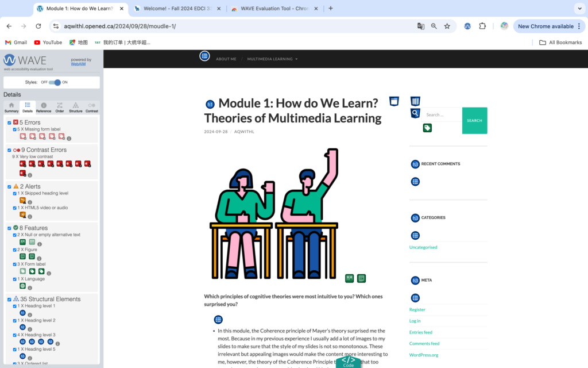Uncheck the HTML5 video or audio checkbox
588x368 pixels.
coord(14,208)
